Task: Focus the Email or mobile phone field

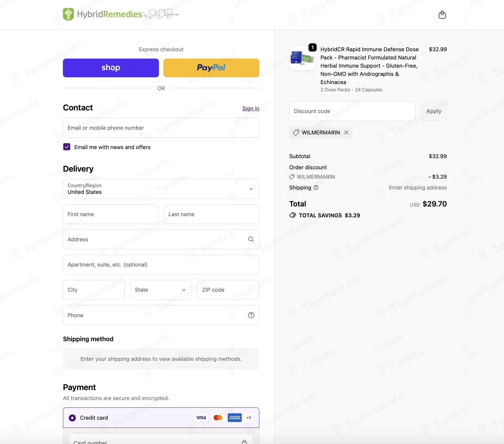Action: pyautogui.click(x=161, y=128)
